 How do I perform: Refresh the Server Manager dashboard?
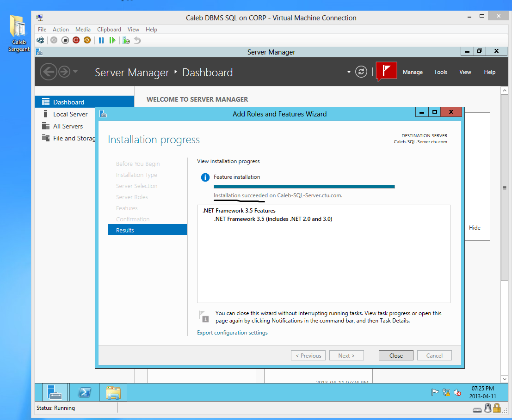click(x=361, y=72)
